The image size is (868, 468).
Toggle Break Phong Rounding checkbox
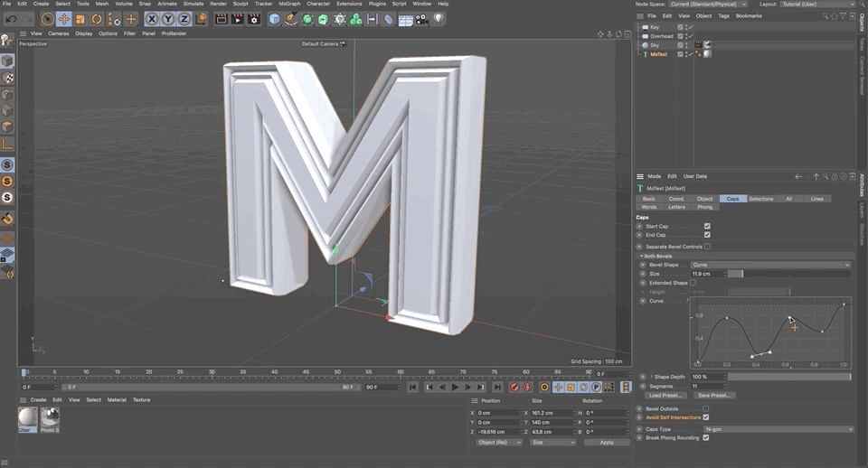point(706,437)
